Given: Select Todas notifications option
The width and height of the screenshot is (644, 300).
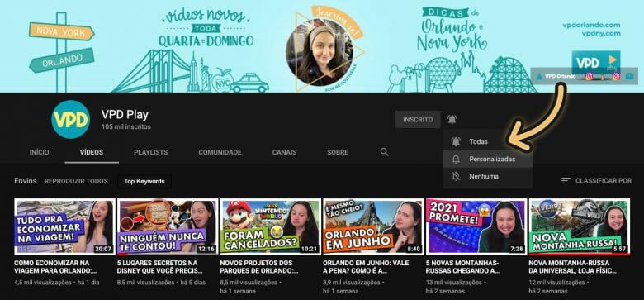Looking at the screenshot, I should [487, 141].
